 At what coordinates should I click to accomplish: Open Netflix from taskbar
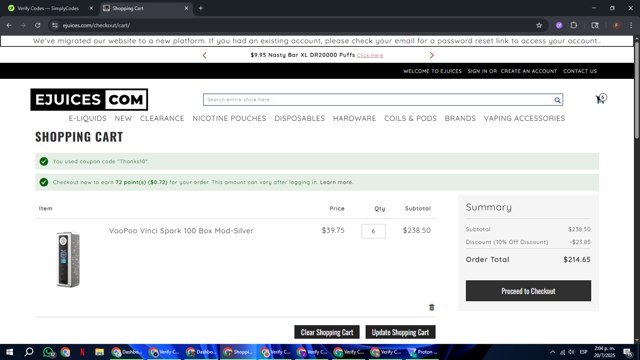click(x=82, y=352)
